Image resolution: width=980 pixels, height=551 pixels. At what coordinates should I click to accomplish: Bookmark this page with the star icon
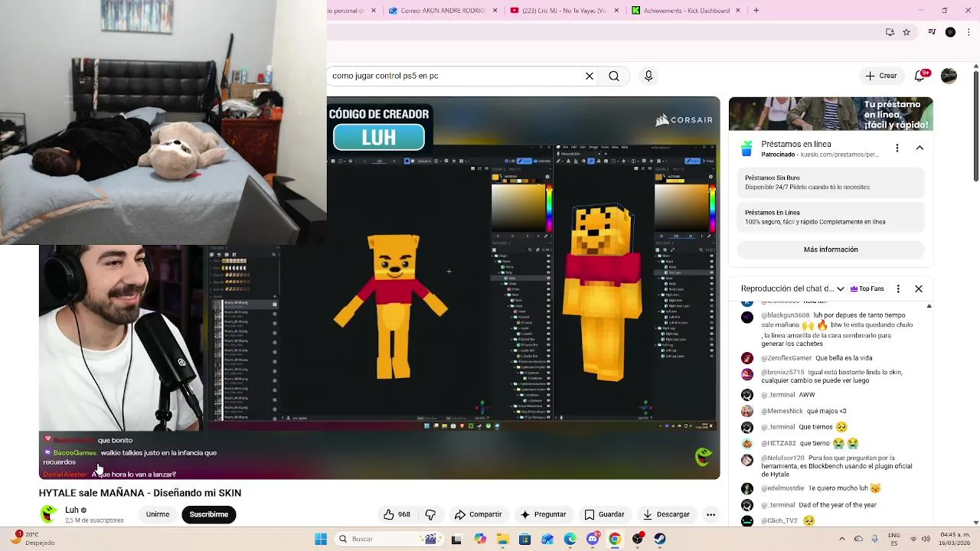[906, 32]
